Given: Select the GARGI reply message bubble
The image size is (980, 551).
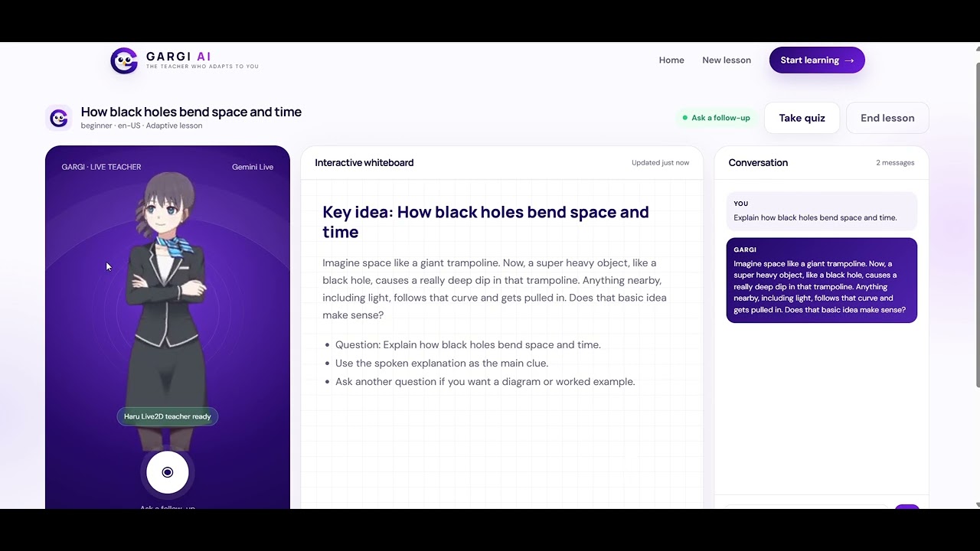Looking at the screenshot, I should tap(822, 280).
